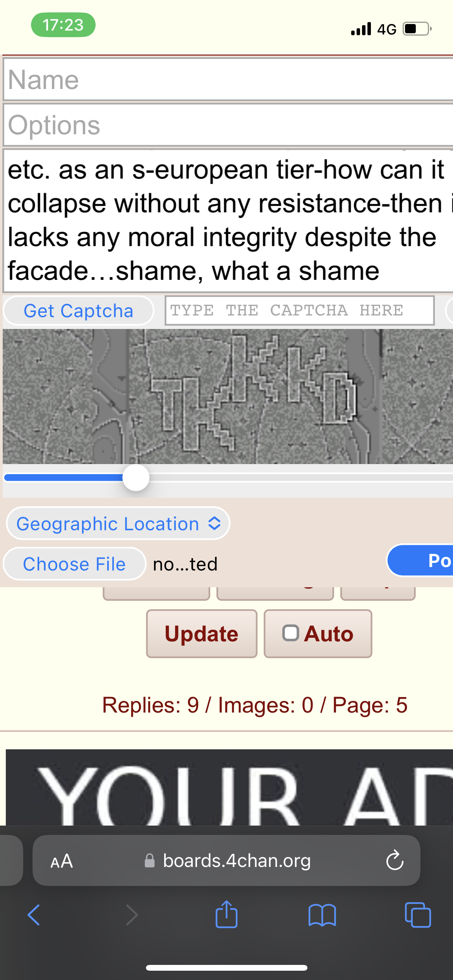Open the bookmarks book icon
This screenshot has width=453, height=980.
(x=322, y=915)
